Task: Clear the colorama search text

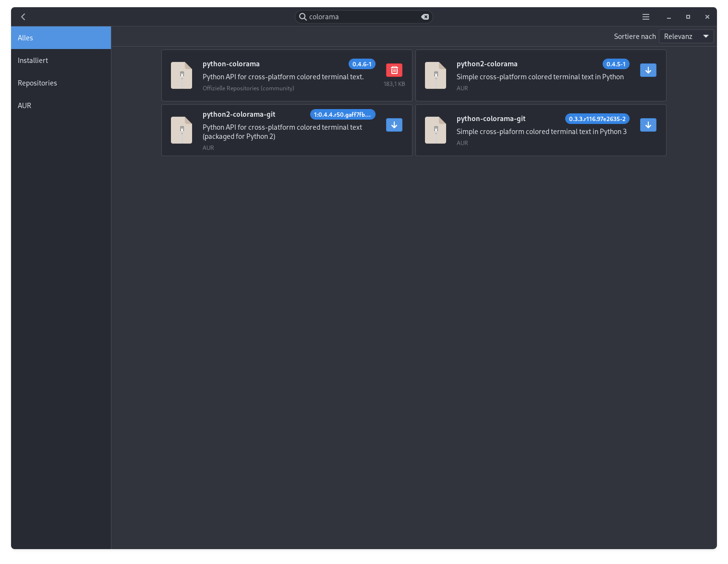Action: click(x=425, y=17)
